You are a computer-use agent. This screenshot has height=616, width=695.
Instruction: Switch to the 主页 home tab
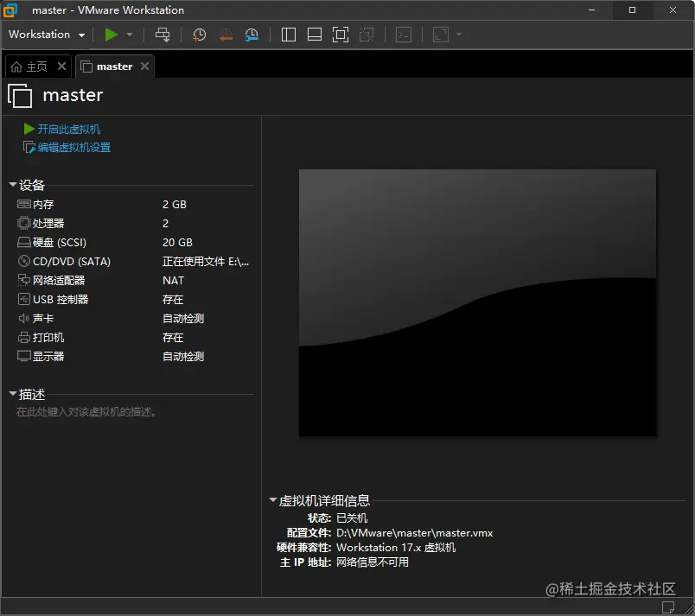coord(29,67)
